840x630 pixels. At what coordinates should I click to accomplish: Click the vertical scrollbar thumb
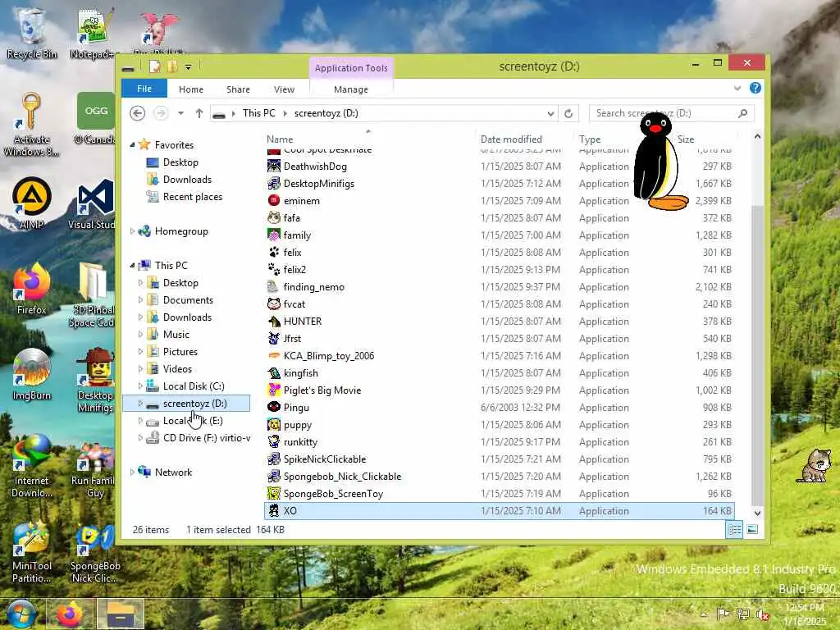(757, 354)
